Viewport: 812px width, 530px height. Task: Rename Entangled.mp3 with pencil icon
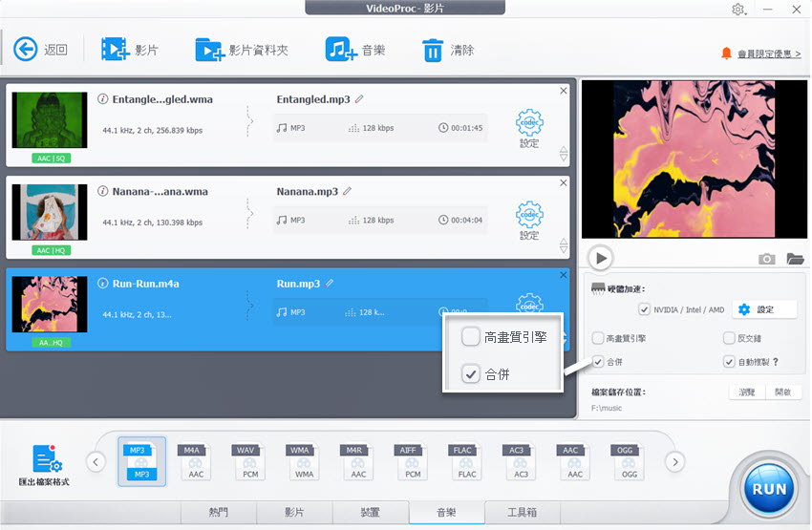click(x=359, y=99)
